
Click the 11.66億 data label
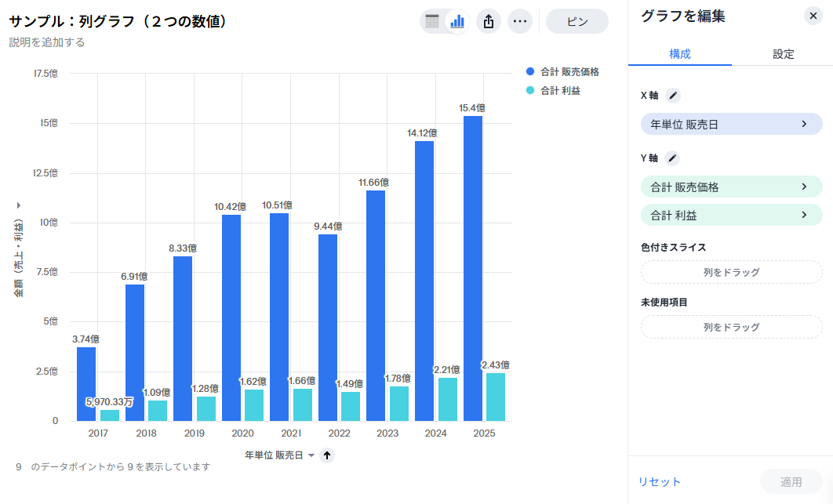click(x=373, y=183)
